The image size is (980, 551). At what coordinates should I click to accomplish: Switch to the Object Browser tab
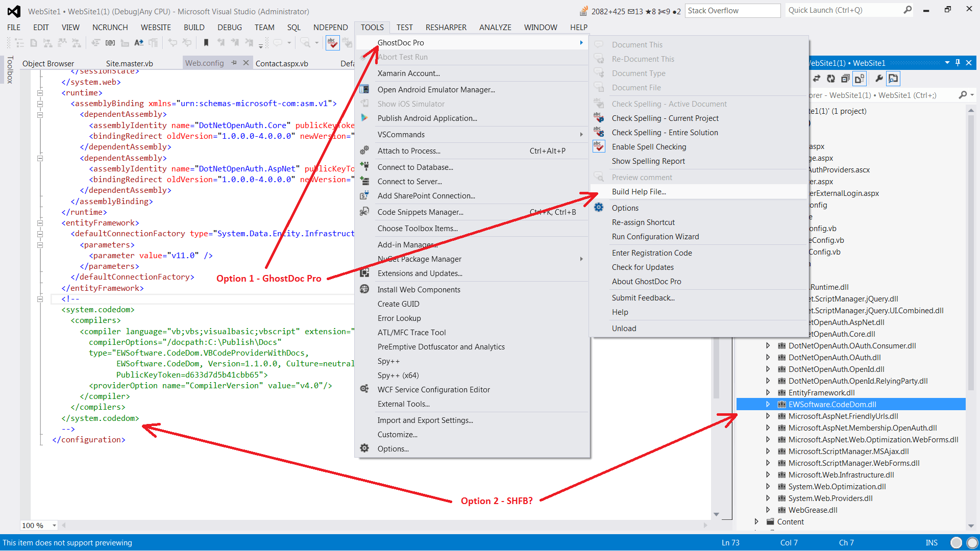[48, 63]
